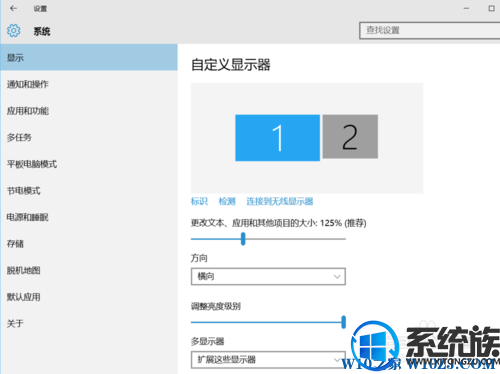Go to 默认应用 settings
Image resolution: width=500 pixels, height=374 pixels.
coord(89,297)
